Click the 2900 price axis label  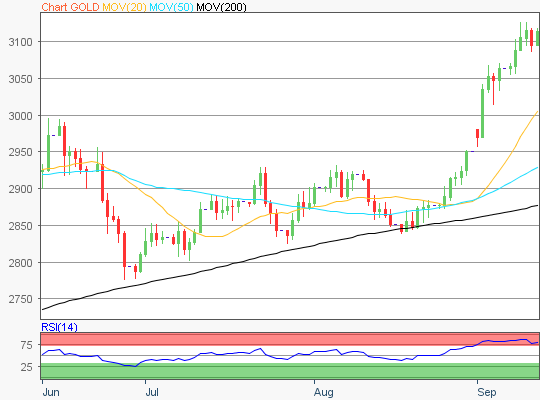tap(20, 189)
